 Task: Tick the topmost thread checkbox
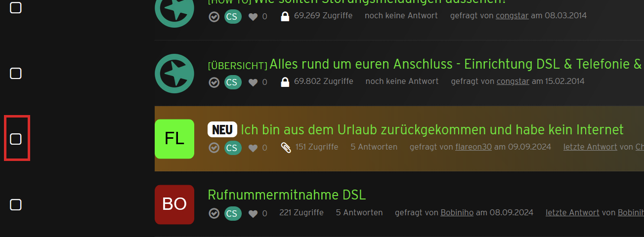point(16,8)
